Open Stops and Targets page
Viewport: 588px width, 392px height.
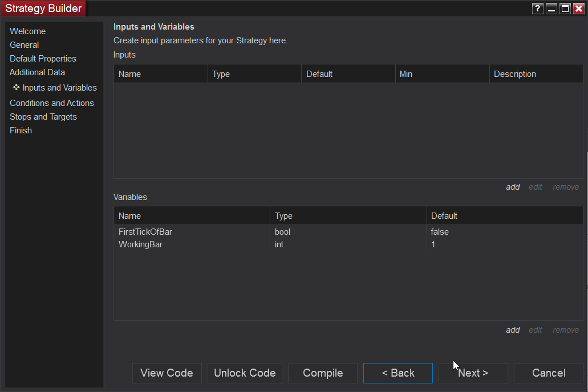click(x=43, y=117)
